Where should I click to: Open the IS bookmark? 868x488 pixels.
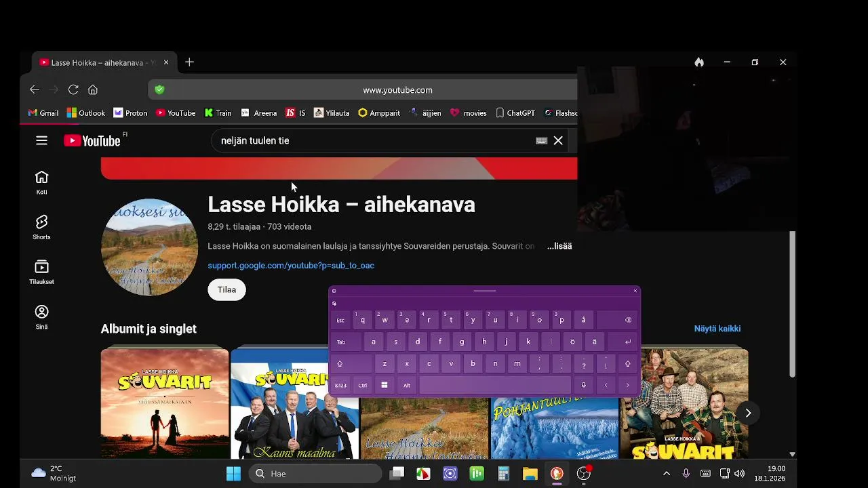coord(296,113)
